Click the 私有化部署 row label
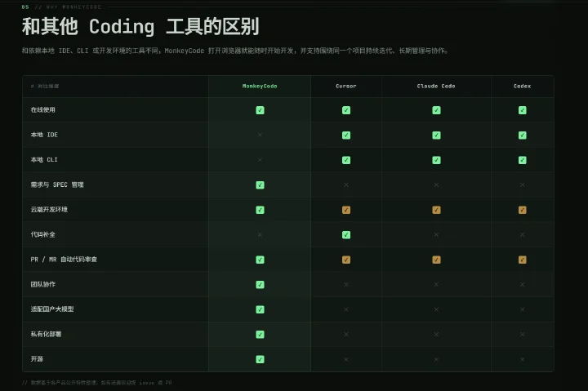Viewport: 588px width, 391px height. [46, 334]
